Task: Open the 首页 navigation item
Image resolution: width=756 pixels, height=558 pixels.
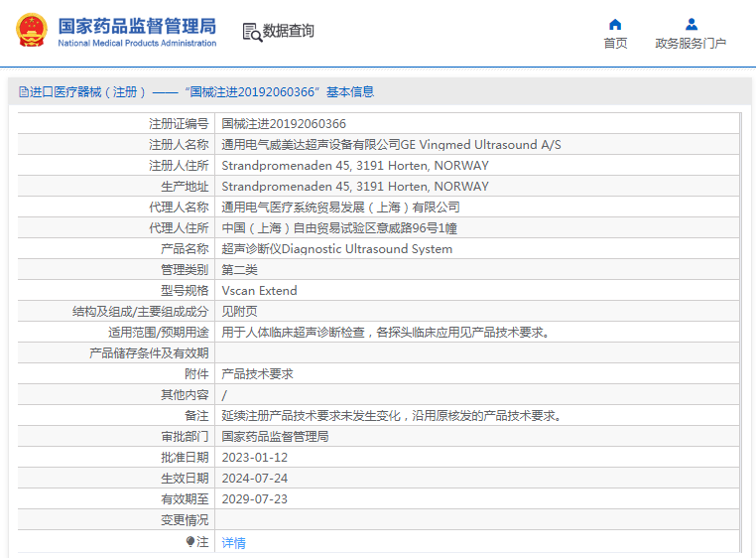Action: click(615, 44)
